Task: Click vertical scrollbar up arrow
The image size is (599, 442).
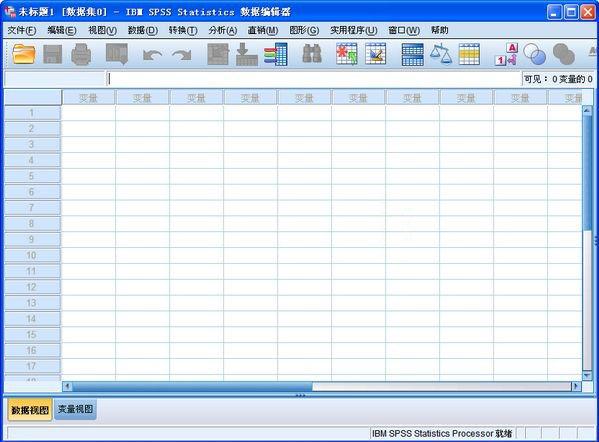Action: 587,110
